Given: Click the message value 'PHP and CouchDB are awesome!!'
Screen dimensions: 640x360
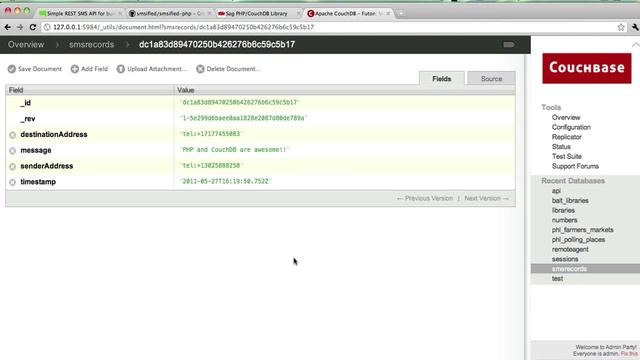Looking at the screenshot, I should [234, 150].
